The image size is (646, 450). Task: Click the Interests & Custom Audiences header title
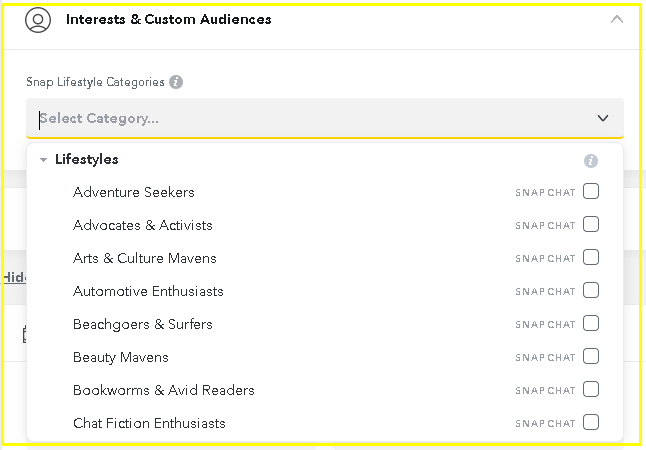(x=169, y=19)
